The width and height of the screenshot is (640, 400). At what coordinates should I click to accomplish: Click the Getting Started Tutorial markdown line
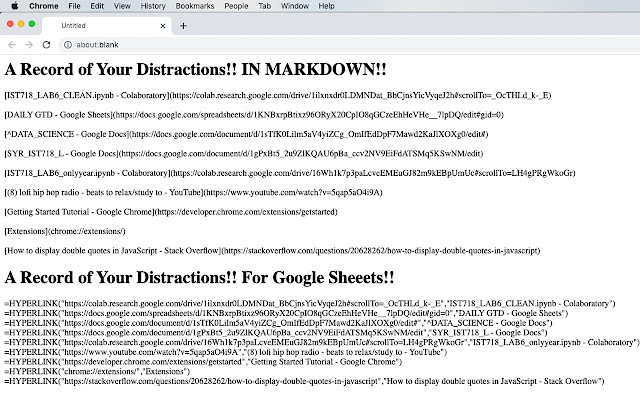(171, 212)
